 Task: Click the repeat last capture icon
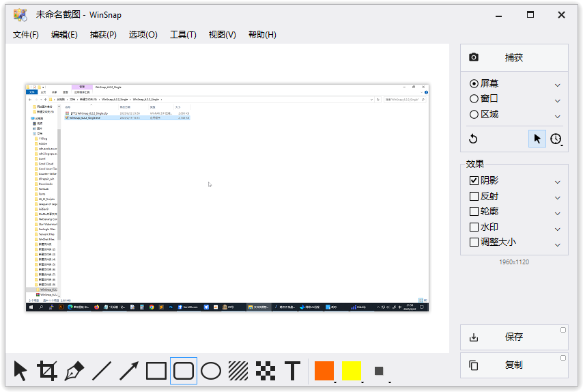473,139
